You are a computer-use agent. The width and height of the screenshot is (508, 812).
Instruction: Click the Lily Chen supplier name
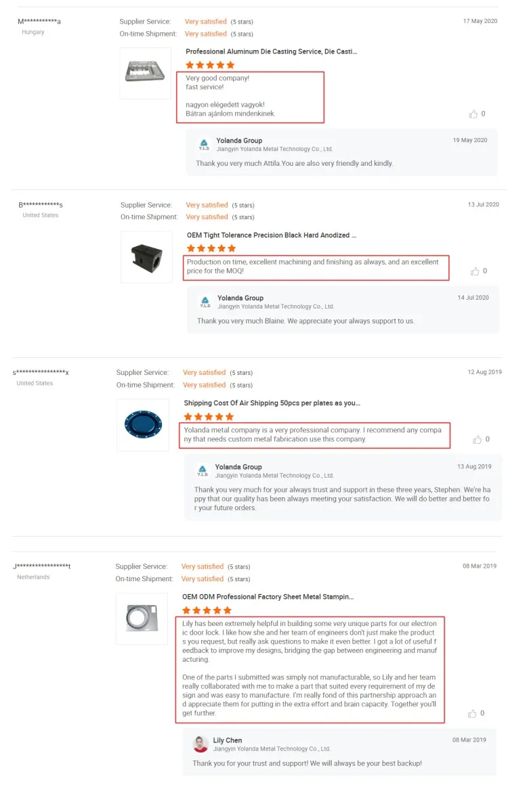(228, 740)
